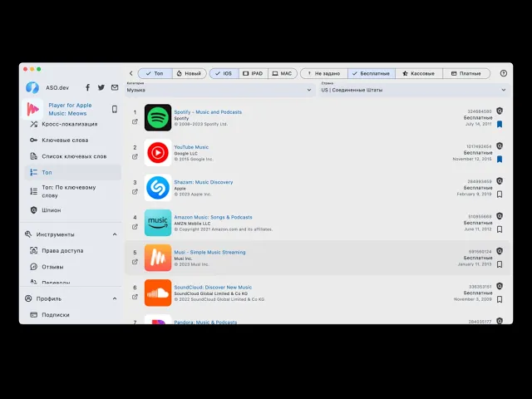This screenshot has height=399, width=532.
Task: Collapse the Профиль section
Action: (115, 298)
